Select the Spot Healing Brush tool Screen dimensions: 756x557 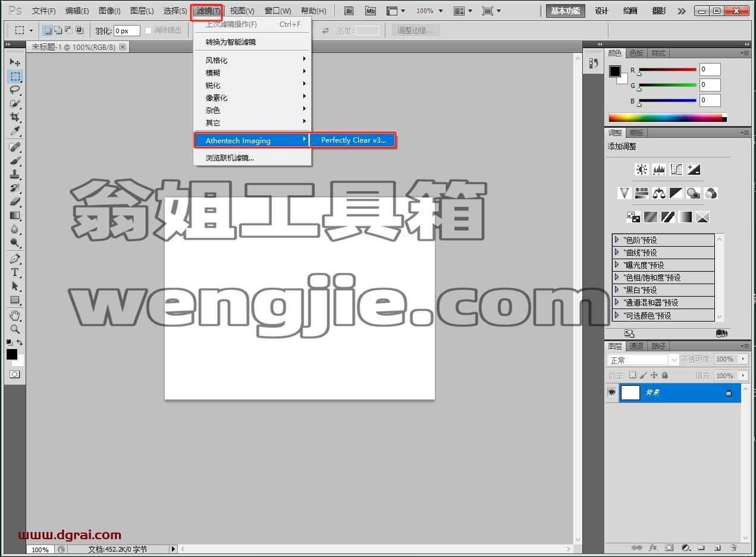[15, 147]
